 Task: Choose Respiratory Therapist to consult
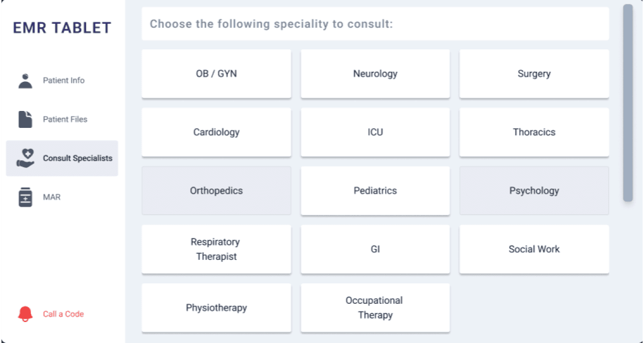coord(216,249)
